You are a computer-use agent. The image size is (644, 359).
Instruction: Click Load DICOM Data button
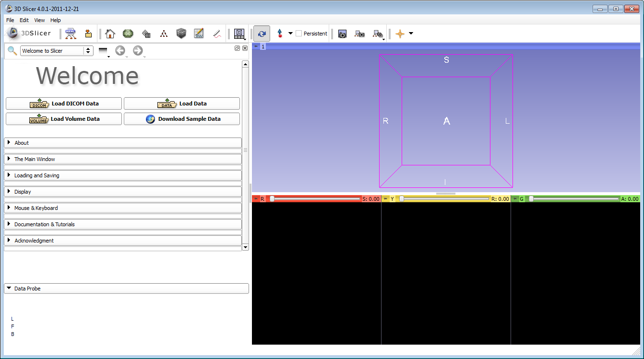click(x=64, y=104)
